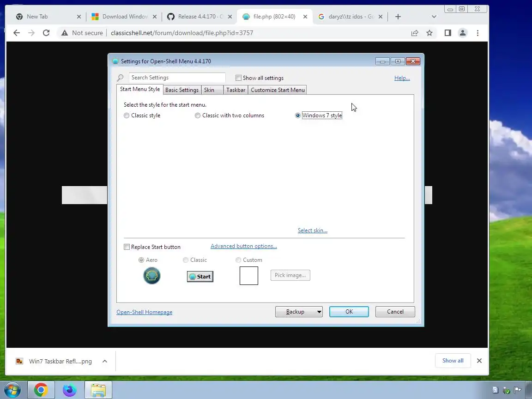Open the Taskbar tab
This screenshot has height=399, width=532.
point(236,90)
